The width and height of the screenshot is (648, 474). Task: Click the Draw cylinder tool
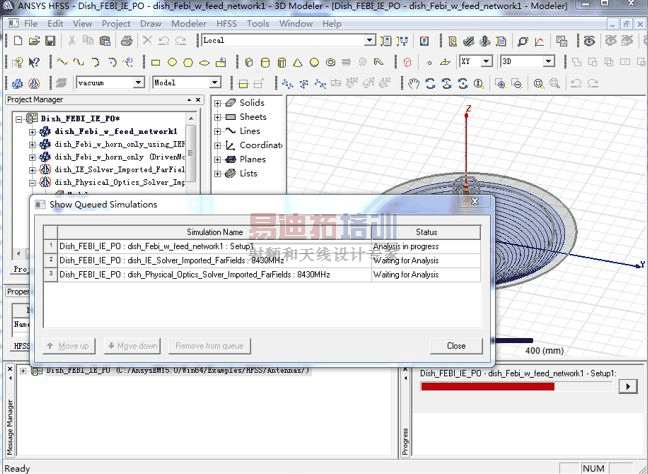[265, 61]
